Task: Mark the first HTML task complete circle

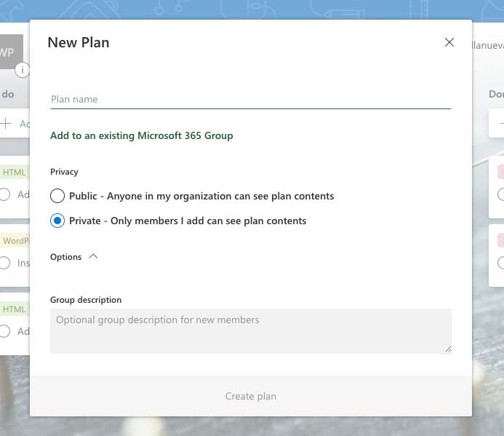Action: pos(5,194)
